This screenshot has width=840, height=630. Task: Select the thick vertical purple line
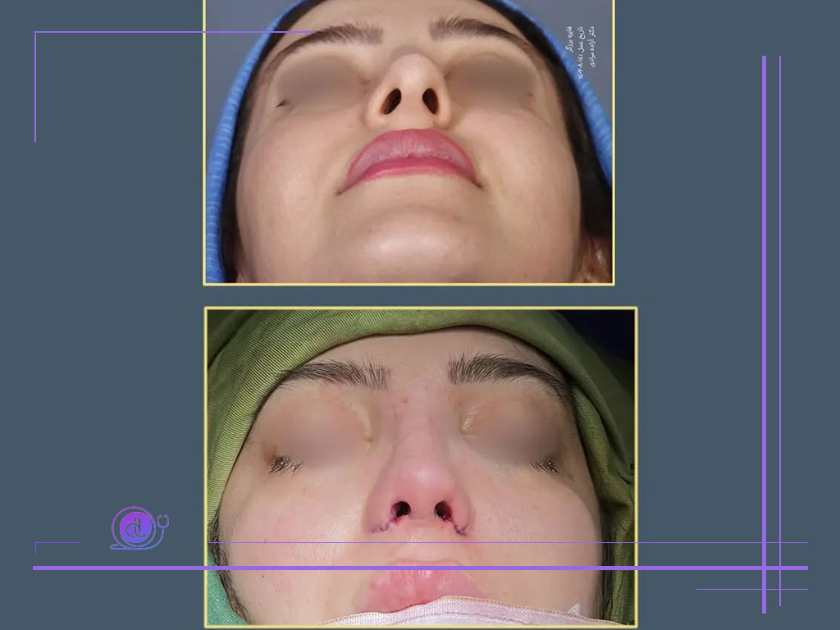point(764,335)
